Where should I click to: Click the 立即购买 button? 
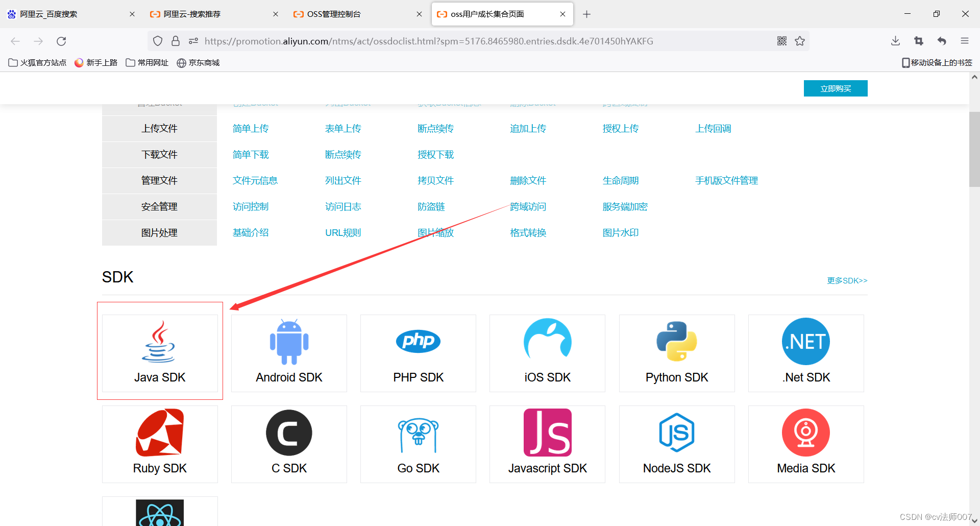point(836,88)
